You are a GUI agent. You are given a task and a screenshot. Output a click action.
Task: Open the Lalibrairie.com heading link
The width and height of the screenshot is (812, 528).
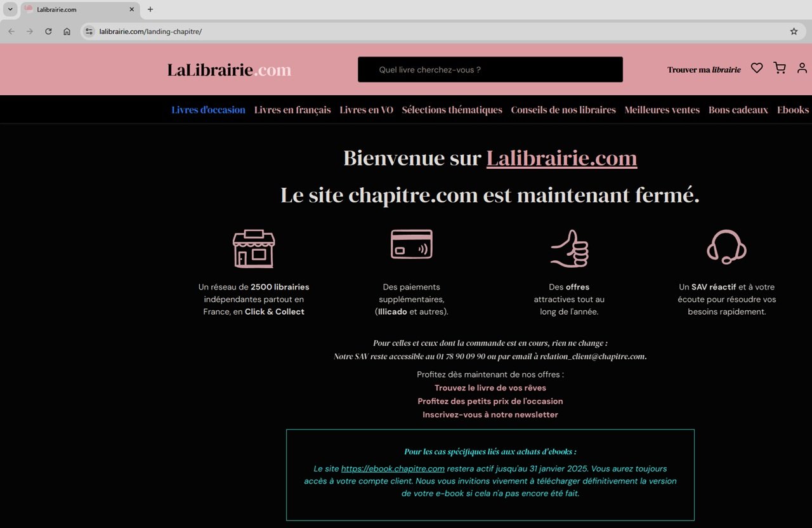pyautogui.click(x=561, y=158)
